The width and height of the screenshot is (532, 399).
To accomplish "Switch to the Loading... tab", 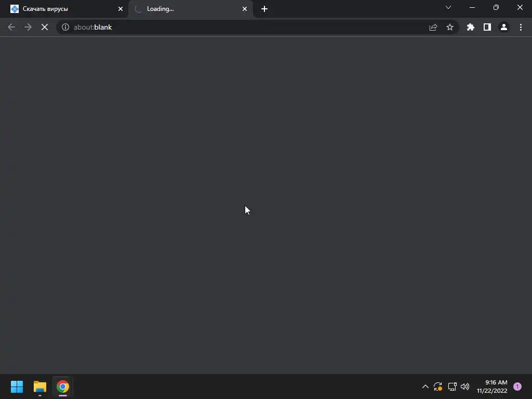I will [191, 9].
